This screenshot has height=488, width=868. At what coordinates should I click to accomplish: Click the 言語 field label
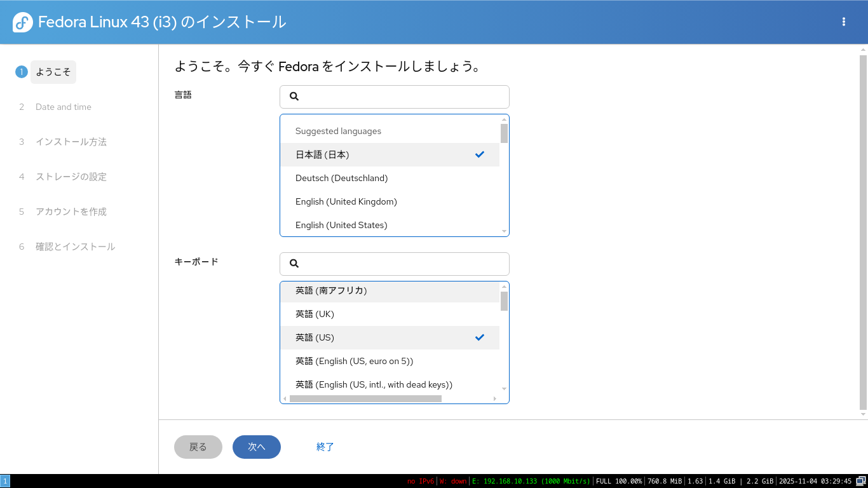(183, 95)
